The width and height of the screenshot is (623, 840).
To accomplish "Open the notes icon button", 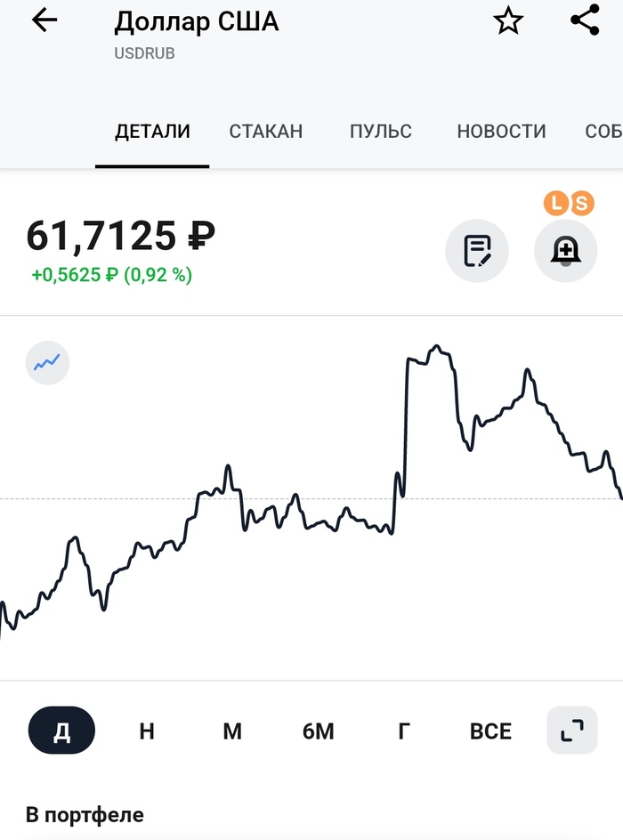I will coord(477,251).
